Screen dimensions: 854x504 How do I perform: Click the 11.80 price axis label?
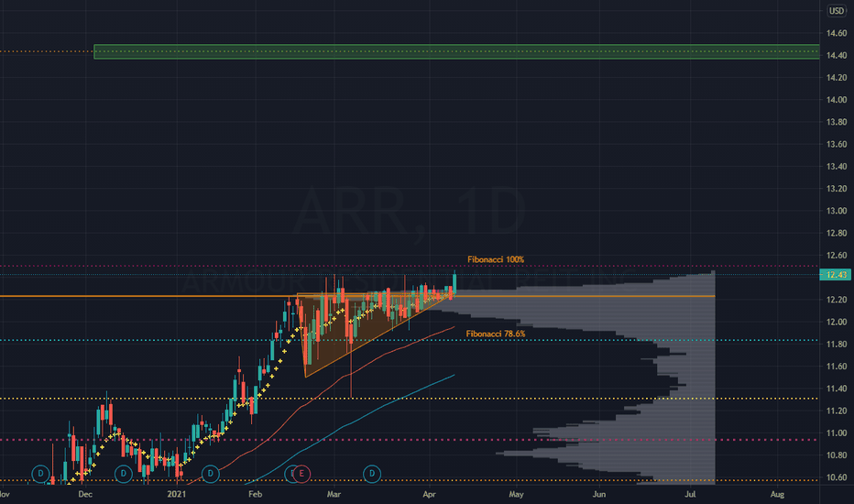tap(836, 344)
